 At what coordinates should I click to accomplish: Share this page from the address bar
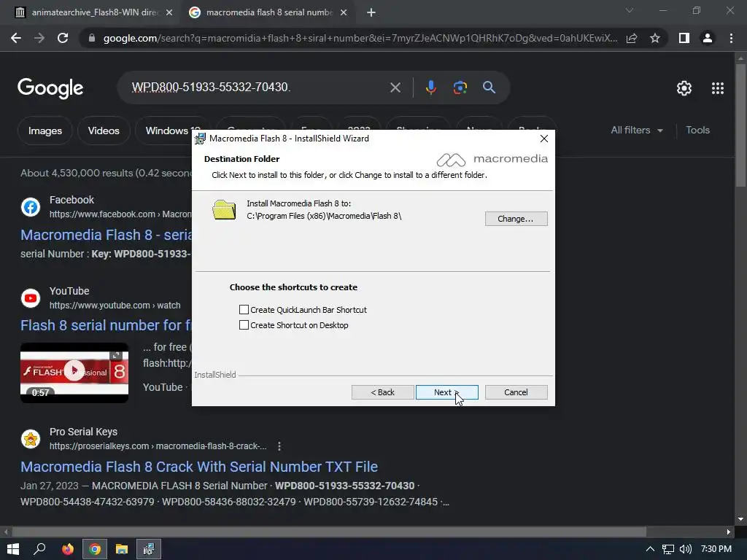632,38
